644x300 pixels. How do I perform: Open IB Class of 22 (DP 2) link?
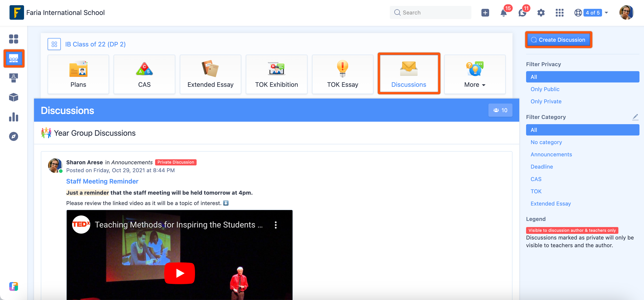pyautogui.click(x=95, y=44)
